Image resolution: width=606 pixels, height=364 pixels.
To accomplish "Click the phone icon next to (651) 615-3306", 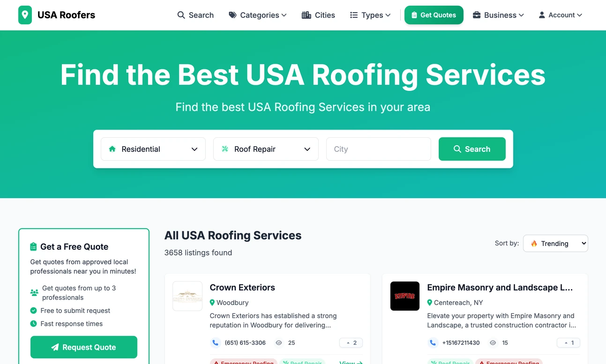I will 215,343.
